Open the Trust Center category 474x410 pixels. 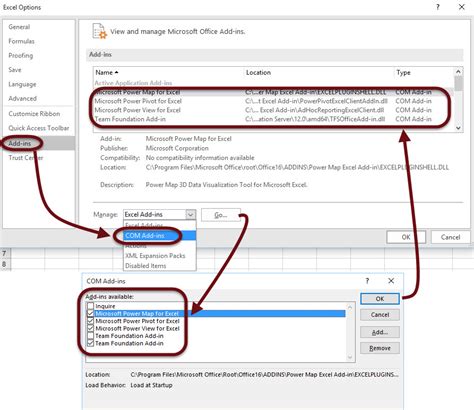point(26,158)
